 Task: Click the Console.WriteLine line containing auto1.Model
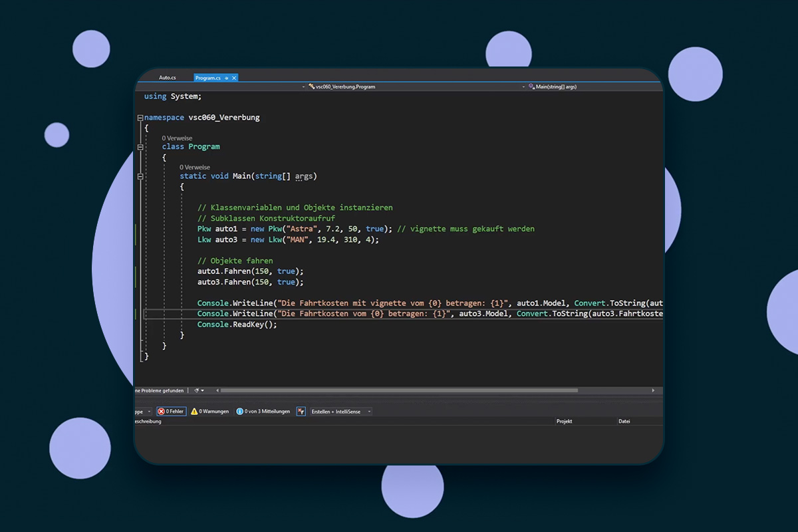430,303
